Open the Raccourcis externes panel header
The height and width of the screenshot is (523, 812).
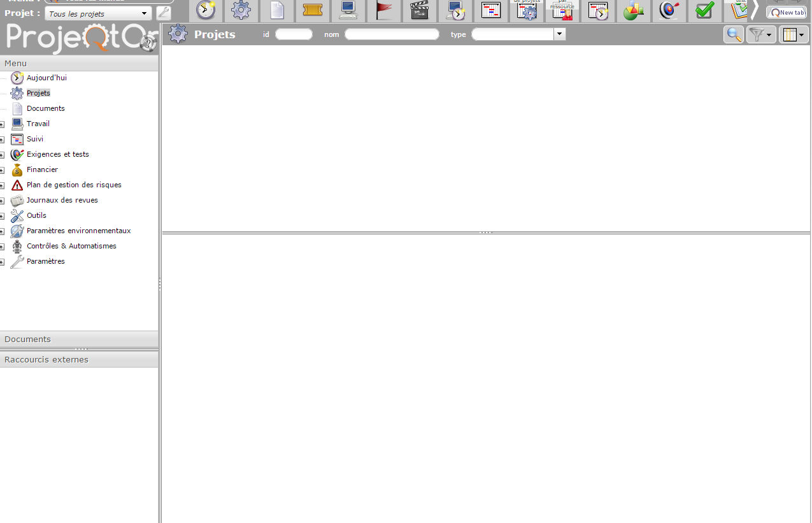[x=79, y=359]
